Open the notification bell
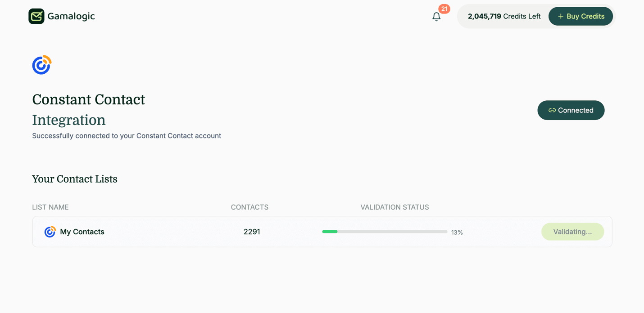This screenshot has width=644, height=313. click(x=436, y=17)
